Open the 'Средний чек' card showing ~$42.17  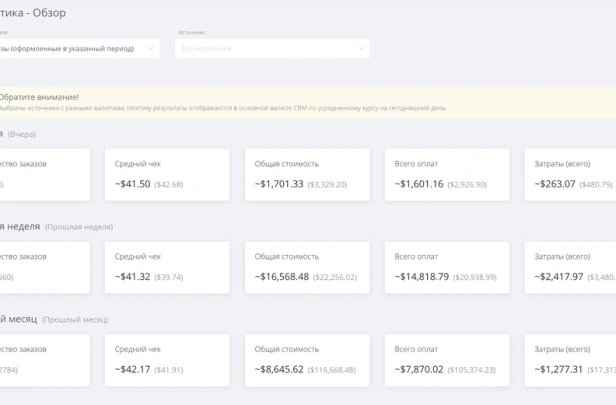(x=167, y=359)
